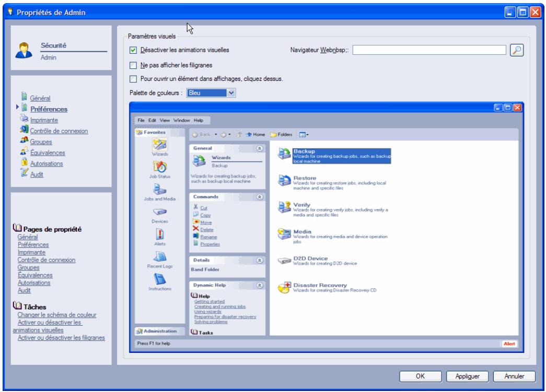Screen dimensions: 546x392
Task: Click the Favorites header in preview sidebar
Action: [160, 132]
